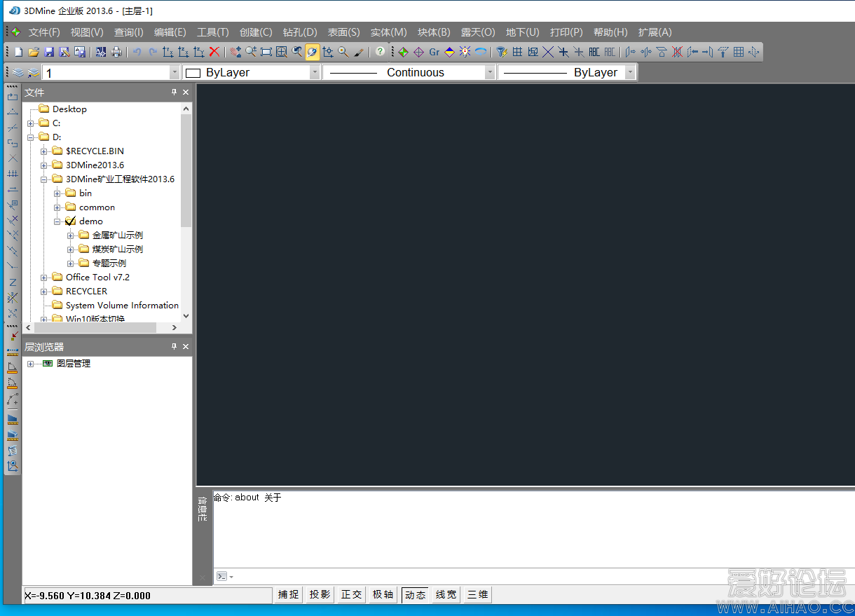Click the Redo arrow icon
Screen dimensions: 855x616
(x=153, y=52)
